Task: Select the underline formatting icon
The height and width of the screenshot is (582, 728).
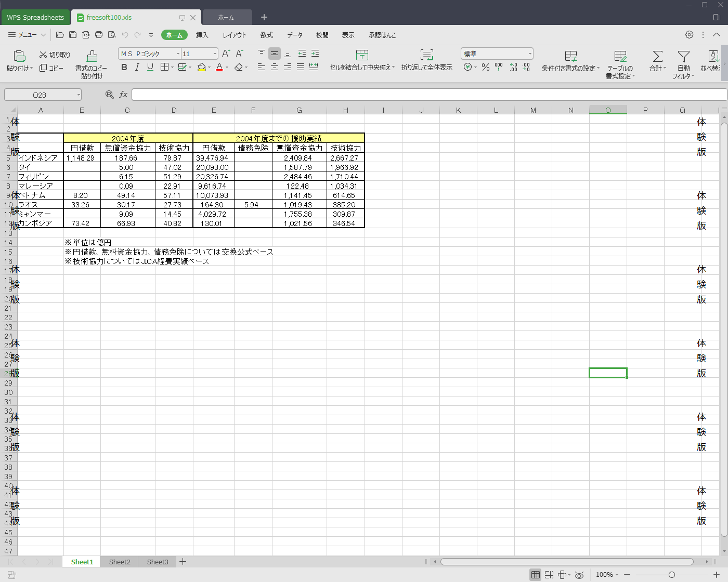Action: point(150,67)
